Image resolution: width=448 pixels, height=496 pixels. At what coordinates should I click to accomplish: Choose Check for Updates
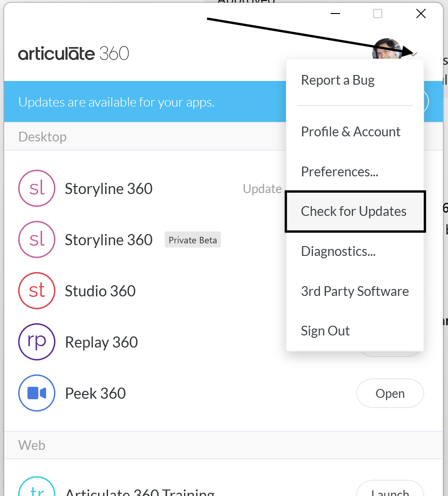[x=354, y=211]
